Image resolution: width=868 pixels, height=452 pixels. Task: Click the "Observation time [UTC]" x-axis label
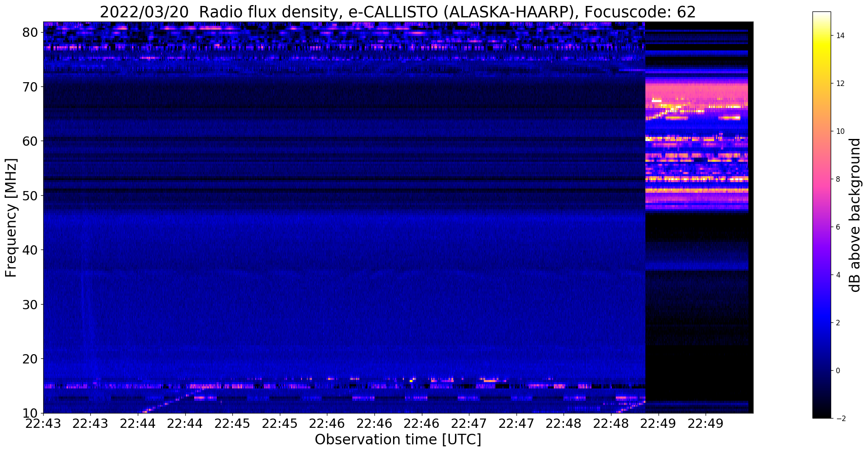(x=398, y=440)
